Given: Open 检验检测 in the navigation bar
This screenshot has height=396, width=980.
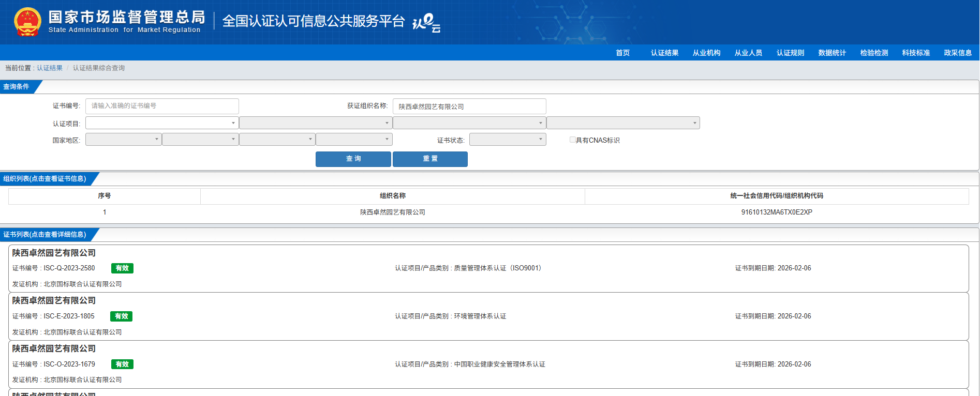Looking at the screenshot, I should click(x=874, y=53).
